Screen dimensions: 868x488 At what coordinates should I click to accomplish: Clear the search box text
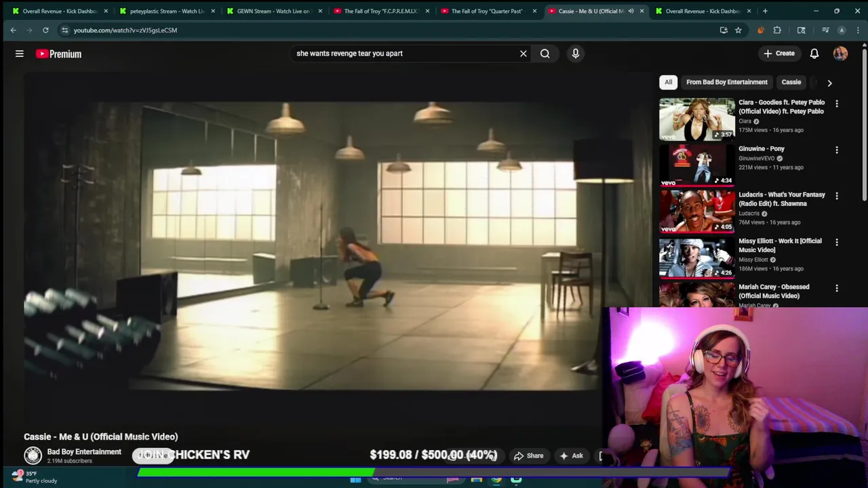pyautogui.click(x=524, y=54)
